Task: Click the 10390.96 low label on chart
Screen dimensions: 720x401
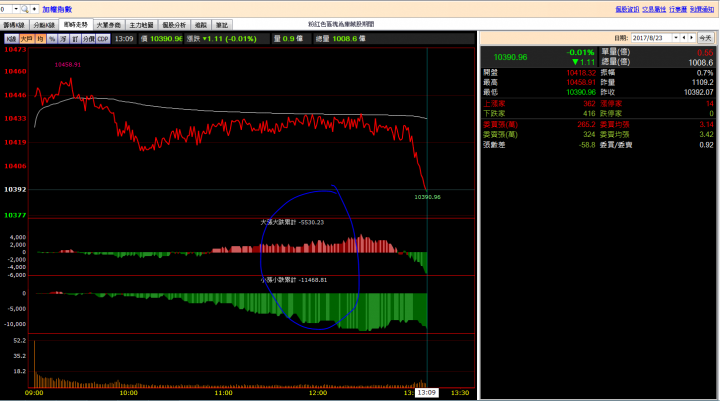Action: tap(427, 197)
